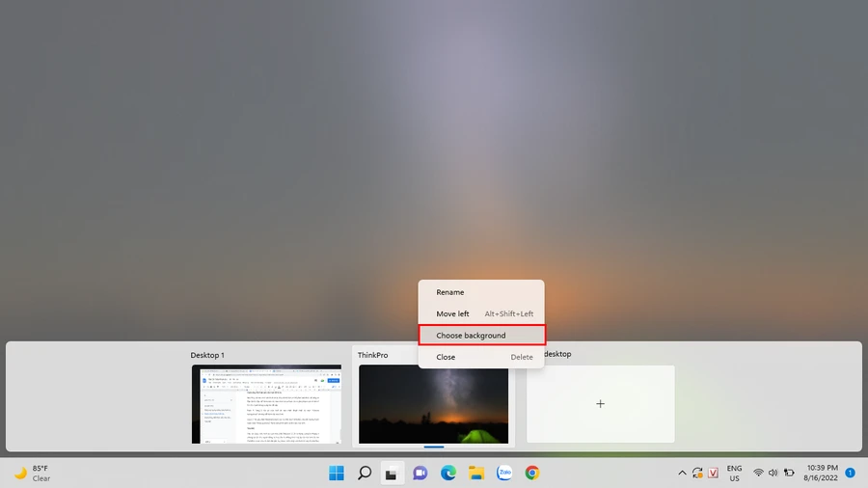868x488 pixels.
Task: Add a new desktop with the plus tile
Action: pos(600,404)
